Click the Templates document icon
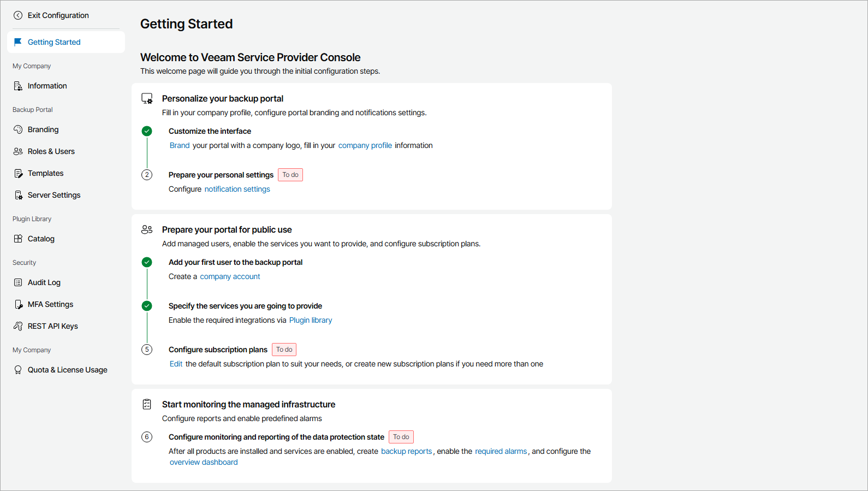The image size is (868, 491). click(18, 173)
